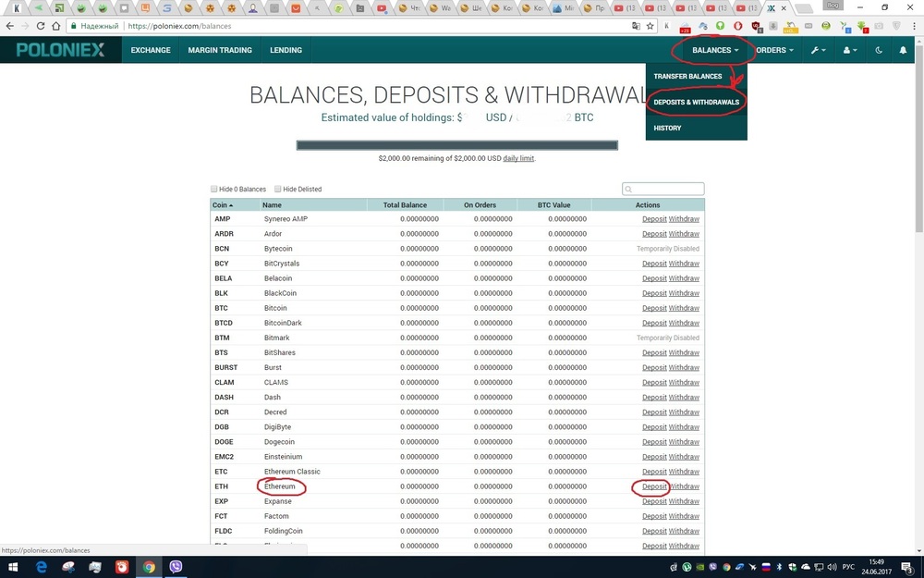Open the Windows action center icon
Viewport: 924px width, 578px height.
(x=907, y=568)
